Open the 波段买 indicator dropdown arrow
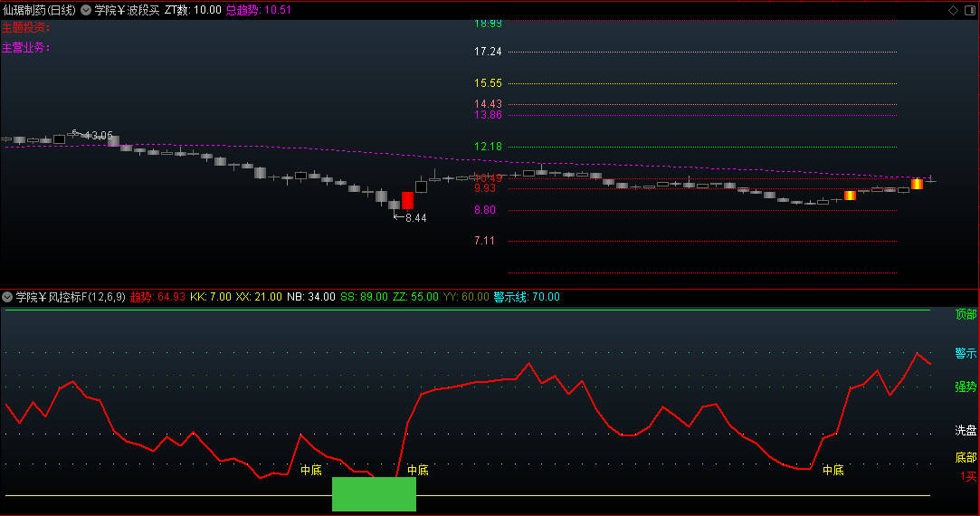 coord(86,10)
